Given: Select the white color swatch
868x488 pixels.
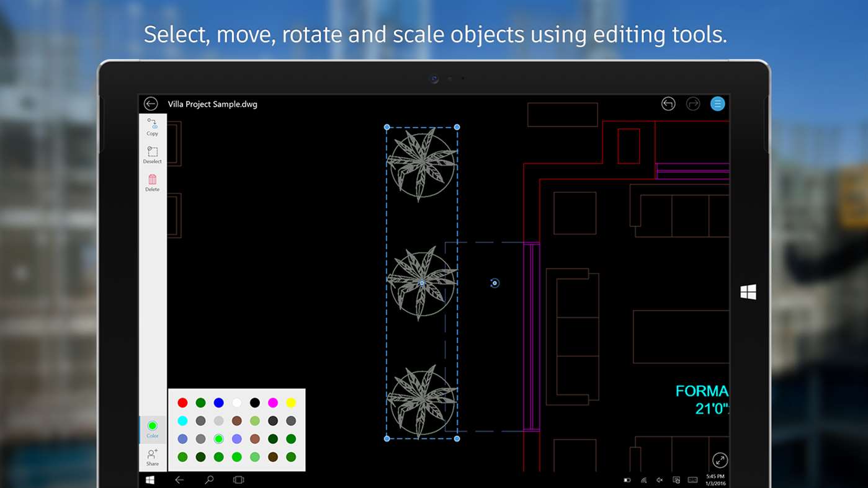Looking at the screenshot, I should (x=236, y=403).
